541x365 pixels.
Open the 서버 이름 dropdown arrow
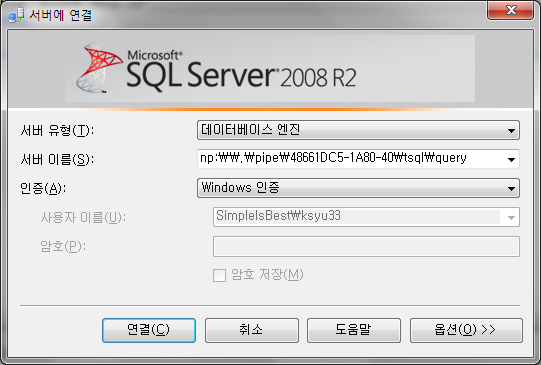pyautogui.click(x=511, y=159)
